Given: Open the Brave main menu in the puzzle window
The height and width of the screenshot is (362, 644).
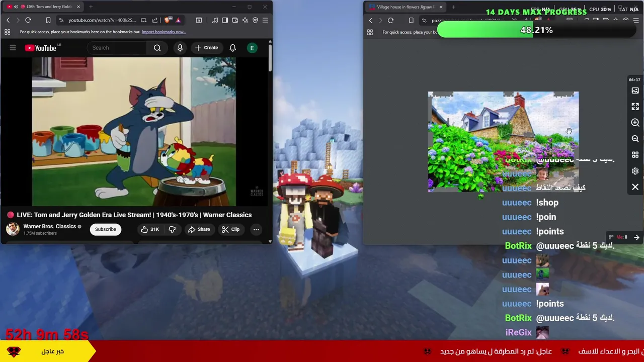Looking at the screenshot, I should pos(636,21).
